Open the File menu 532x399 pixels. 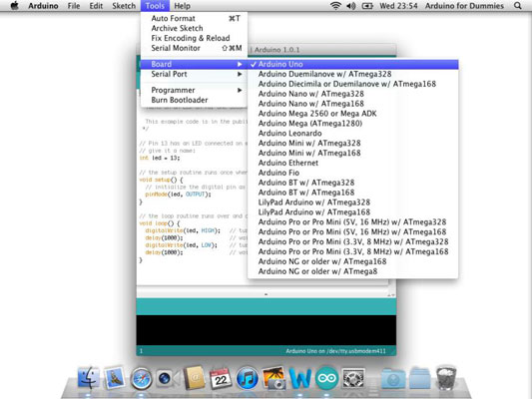(x=74, y=6)
